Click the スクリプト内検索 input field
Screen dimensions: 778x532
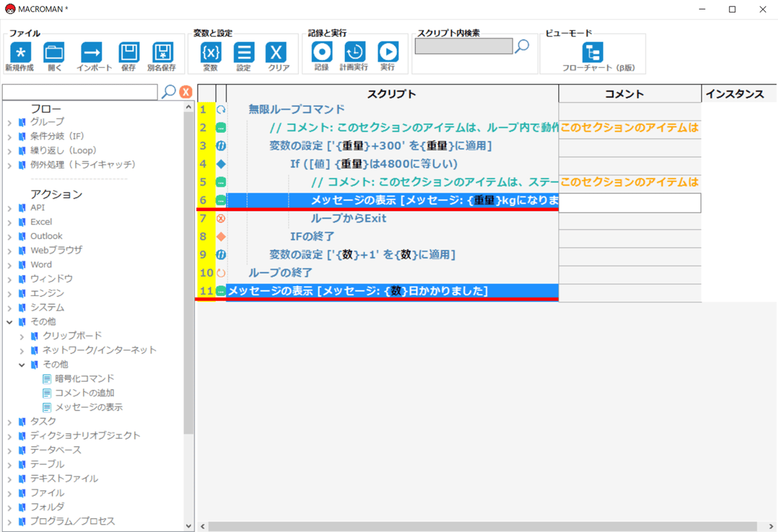pos(464,46)
